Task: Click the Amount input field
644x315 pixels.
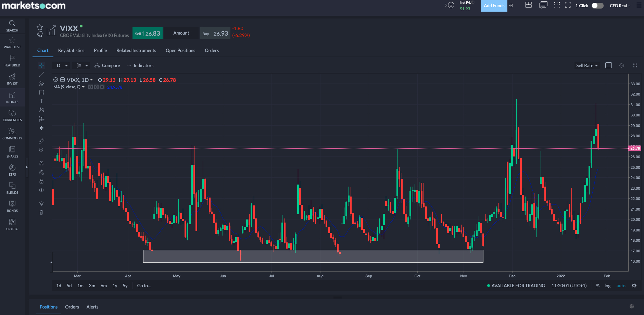Action: click(181, 33)
